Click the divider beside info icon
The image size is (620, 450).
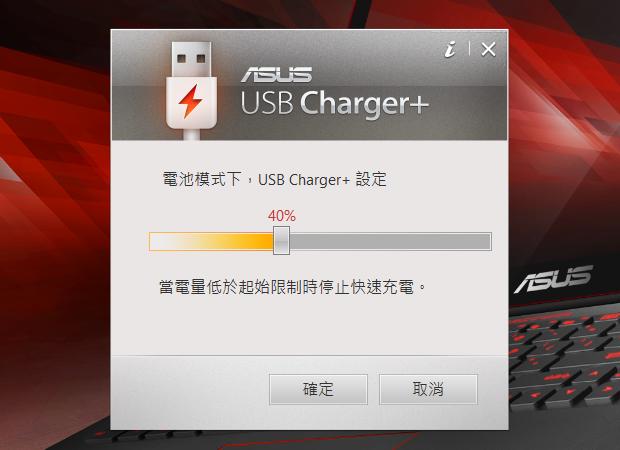(x=469, y=48)
